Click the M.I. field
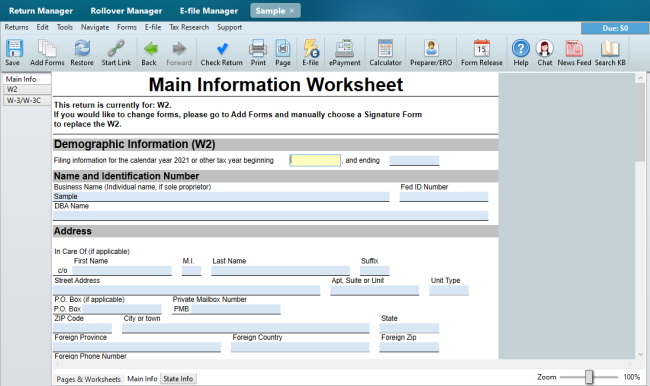650x386 pixels. pos(192,270)
